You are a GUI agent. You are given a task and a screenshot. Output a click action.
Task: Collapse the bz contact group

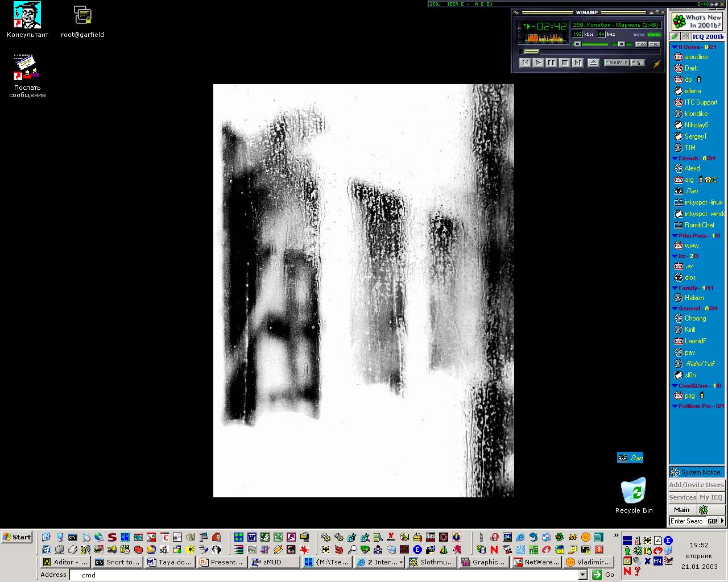675,256
